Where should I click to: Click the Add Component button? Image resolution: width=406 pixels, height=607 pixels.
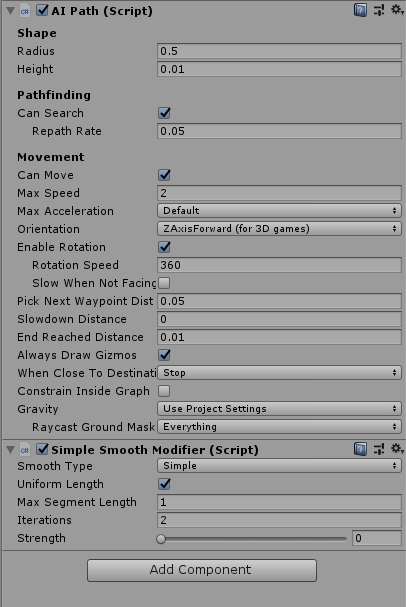pyautogui.click(x=202, y=570)
